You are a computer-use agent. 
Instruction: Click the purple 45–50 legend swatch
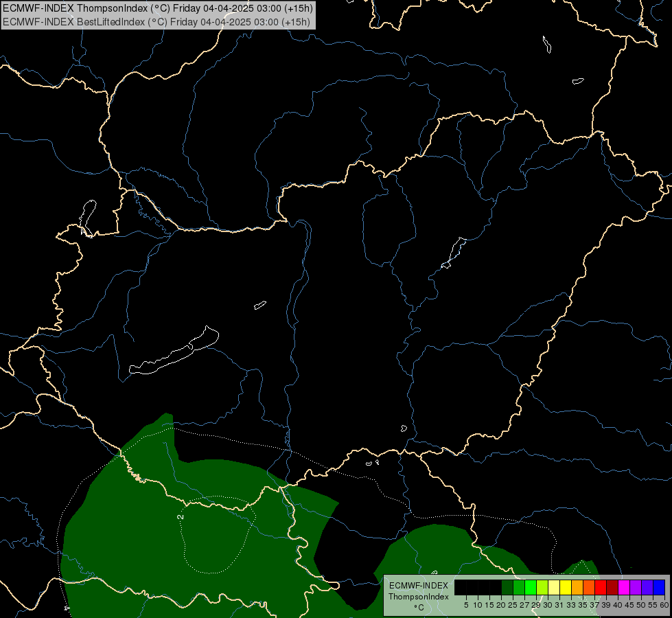click(x=636, y=587)
